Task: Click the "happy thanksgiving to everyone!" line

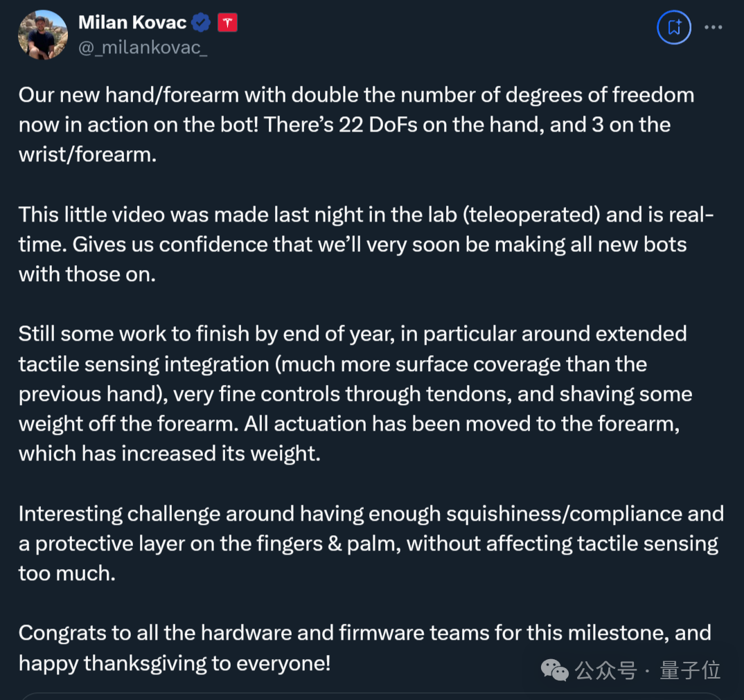Action: (x=175, y=663)
